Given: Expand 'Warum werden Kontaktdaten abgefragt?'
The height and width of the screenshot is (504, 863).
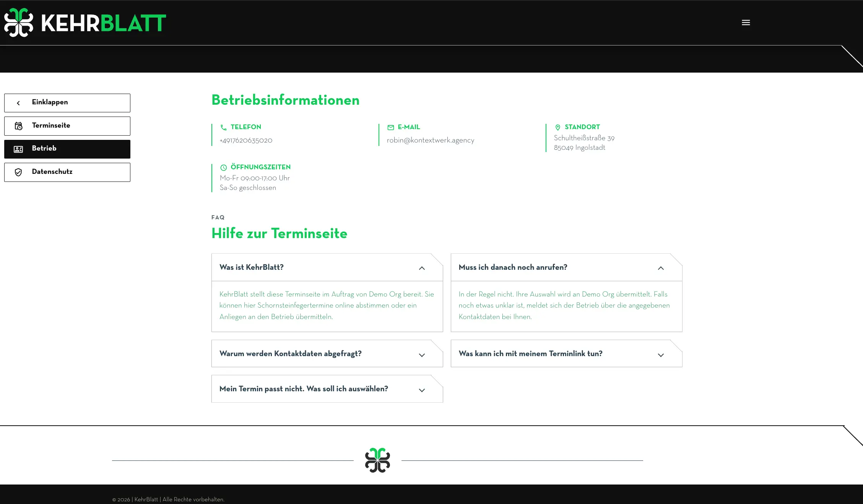Looking at the screenshot, I should [x=327, y=353].
